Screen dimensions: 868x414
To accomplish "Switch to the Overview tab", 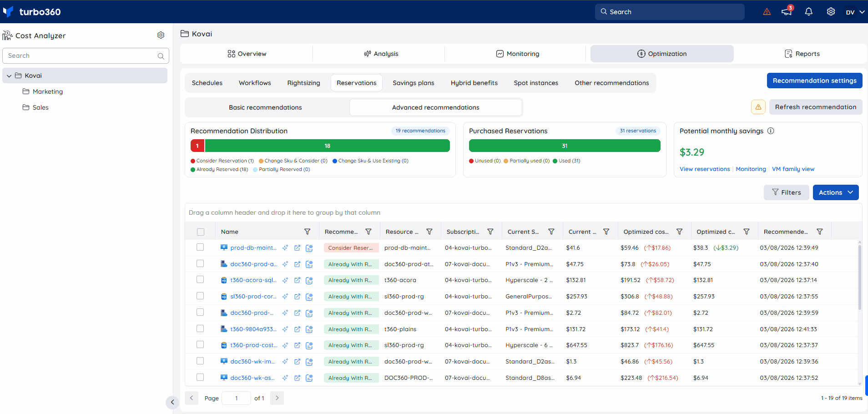I will tap(247, 54).
